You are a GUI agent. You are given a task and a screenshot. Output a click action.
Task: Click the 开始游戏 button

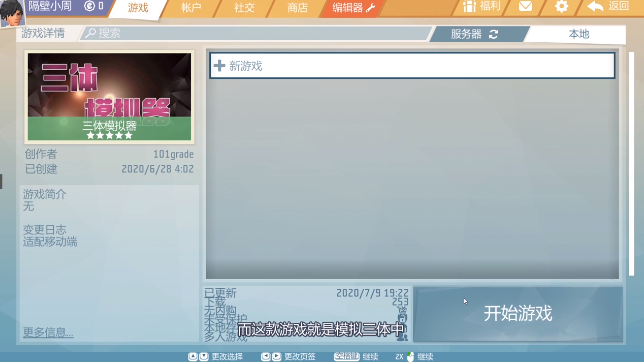point(518,314)
